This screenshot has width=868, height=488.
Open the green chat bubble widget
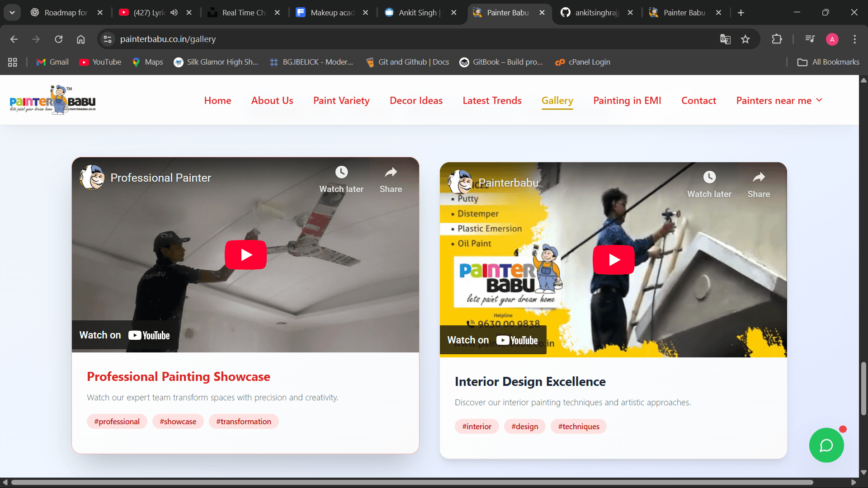(x=826, y=446)
